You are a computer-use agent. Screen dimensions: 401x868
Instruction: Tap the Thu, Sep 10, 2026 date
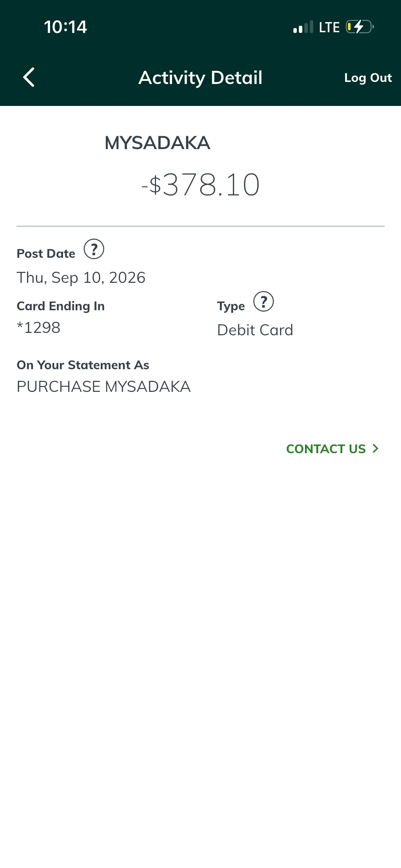(81, 278)
